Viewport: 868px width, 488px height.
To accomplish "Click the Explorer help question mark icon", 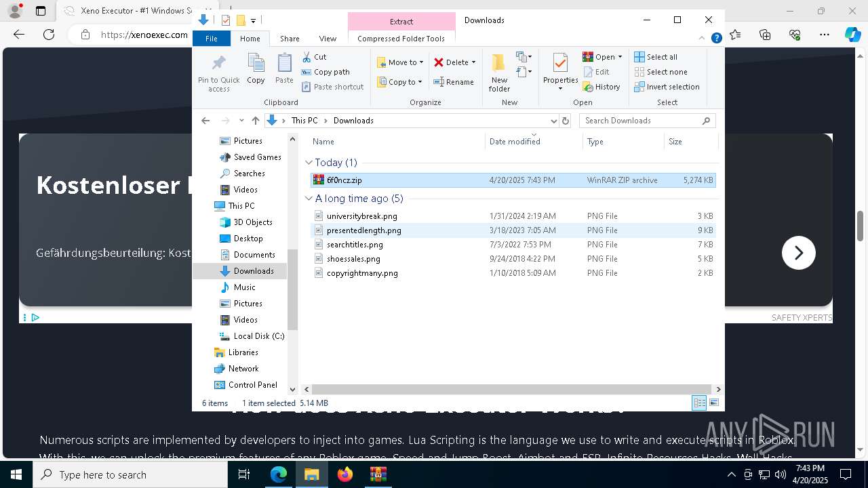I will click(716, 39).
